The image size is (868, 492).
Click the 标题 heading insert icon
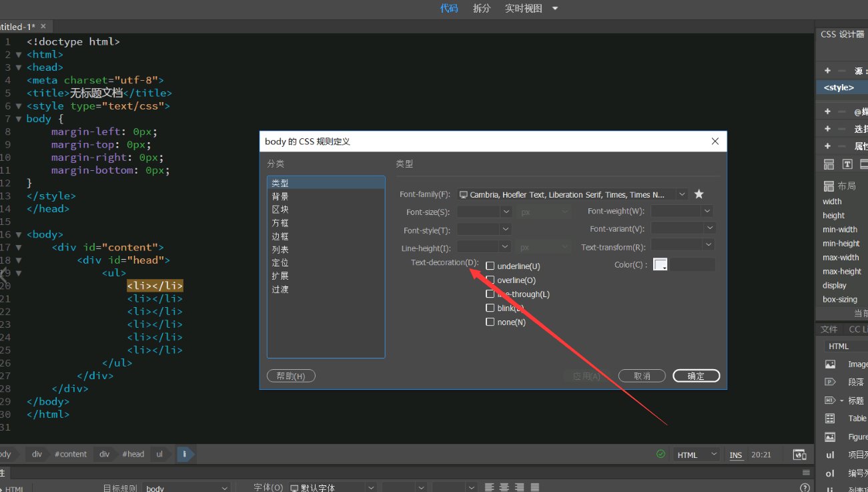[830, 401]
